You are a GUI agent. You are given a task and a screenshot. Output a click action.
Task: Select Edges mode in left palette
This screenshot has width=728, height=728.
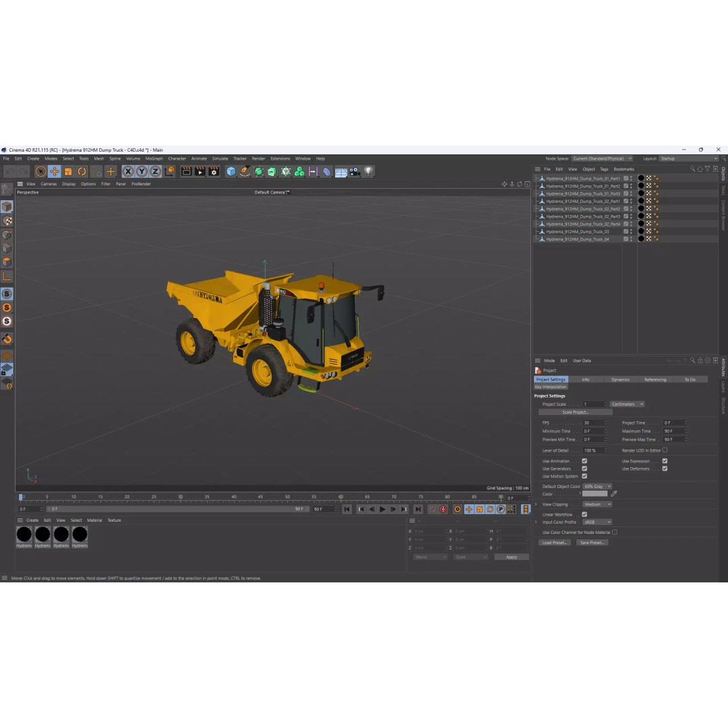pos(7,248)
